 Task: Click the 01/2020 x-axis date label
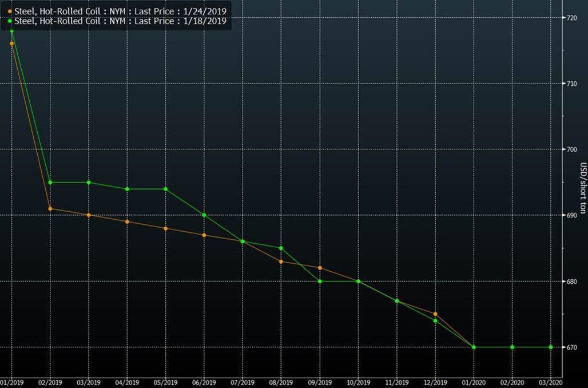pyautogui.click(x=474, y=382)
